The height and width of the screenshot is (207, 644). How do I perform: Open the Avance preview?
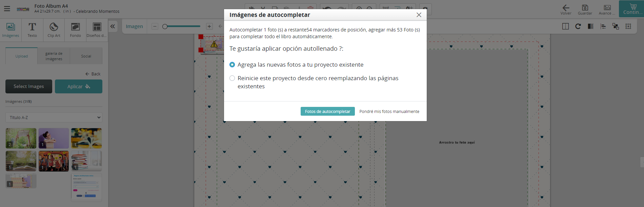607,9
